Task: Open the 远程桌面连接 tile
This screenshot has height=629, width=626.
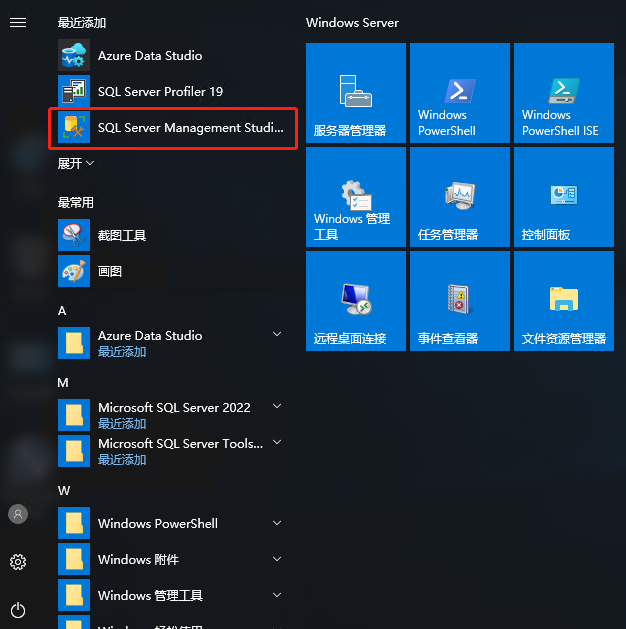Action: (356, 301)
